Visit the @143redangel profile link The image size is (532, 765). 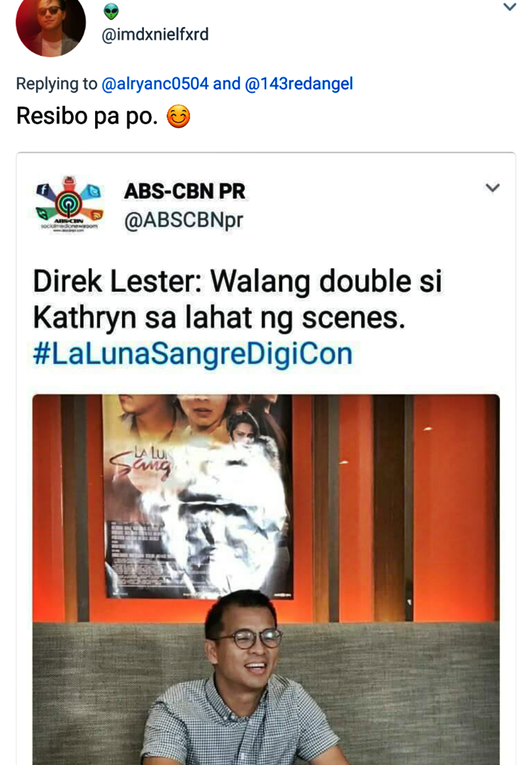(299, 84)
